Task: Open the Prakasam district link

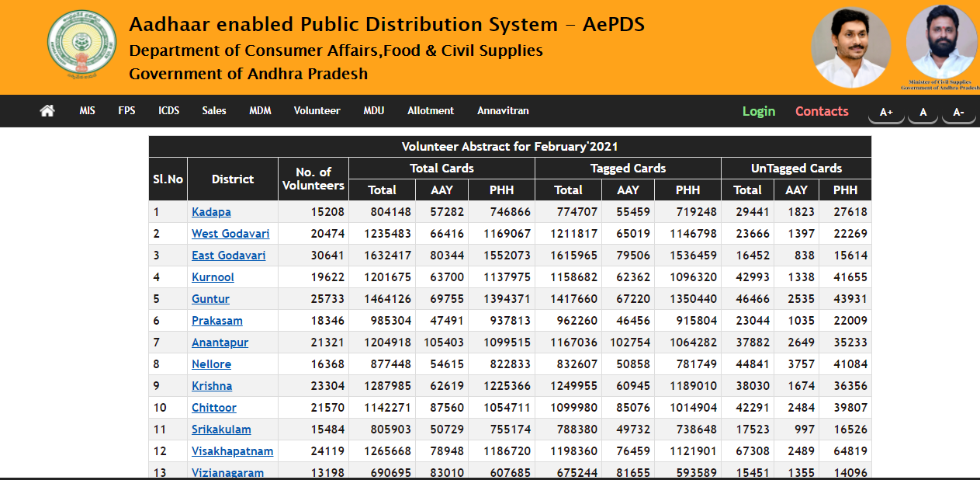Action: point(217,321)
